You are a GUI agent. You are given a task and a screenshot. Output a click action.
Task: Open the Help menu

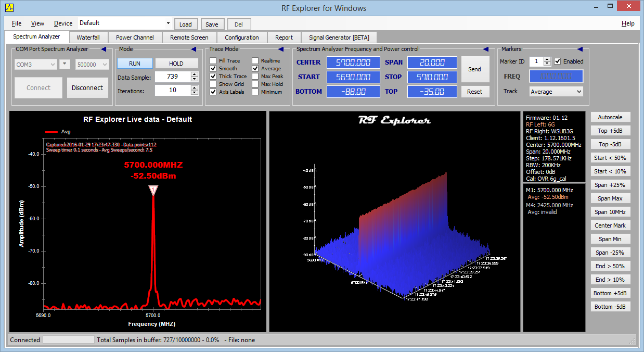(x=628, y=23)
